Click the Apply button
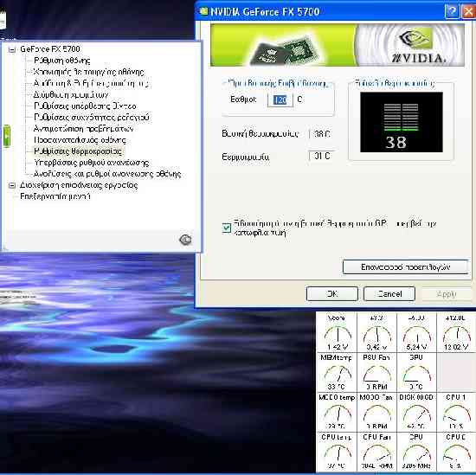 [447, 294]
